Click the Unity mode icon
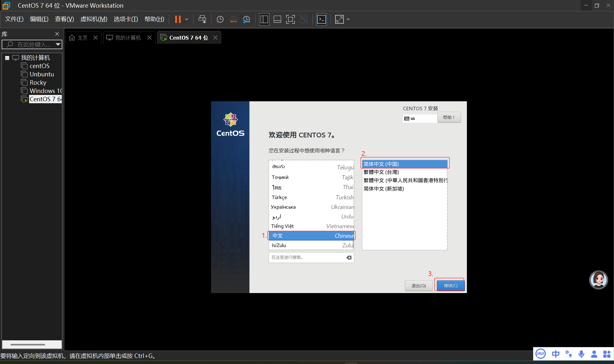This screenshot has width=614, height=364. [x=303, y=19]
